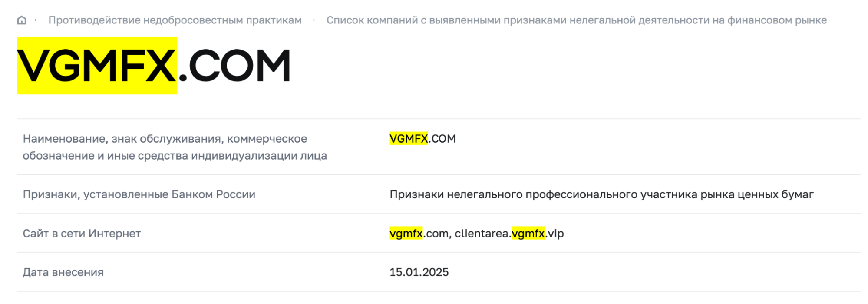Click the home icon in the breadcrumb
This screenshot has width=868, height=304.
22,20
